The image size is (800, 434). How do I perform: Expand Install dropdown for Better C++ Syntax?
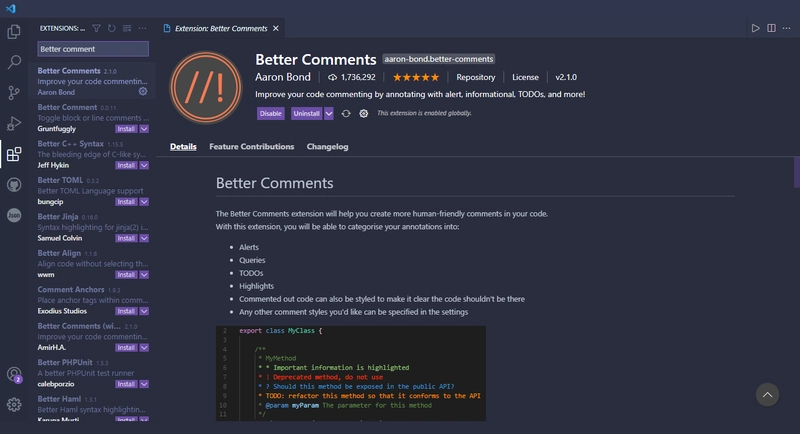click(x=144, y=165)
